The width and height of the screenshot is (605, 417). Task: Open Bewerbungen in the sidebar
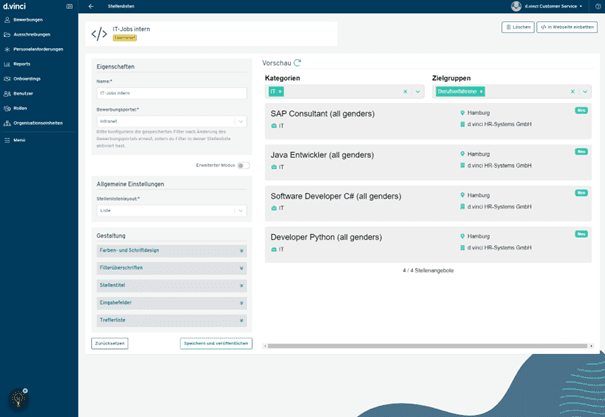pos(29,19)
